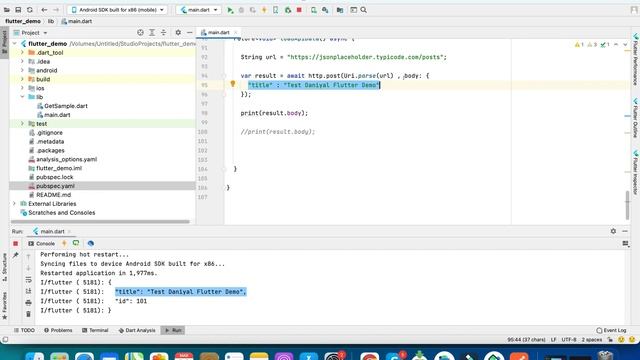Click the print icon in console sidebar
640x360 pixels.
pyautogui.click(x=28, y=302)
